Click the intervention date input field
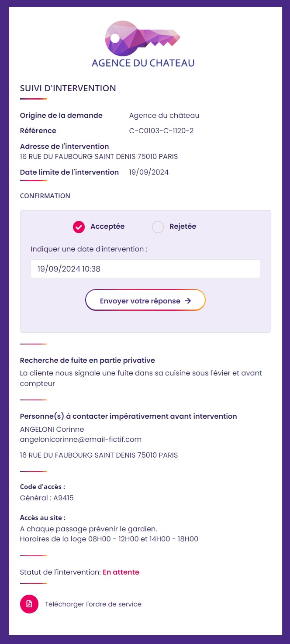Image resolution: width=290 pixels, height=644 pixels. pos(145,269)
